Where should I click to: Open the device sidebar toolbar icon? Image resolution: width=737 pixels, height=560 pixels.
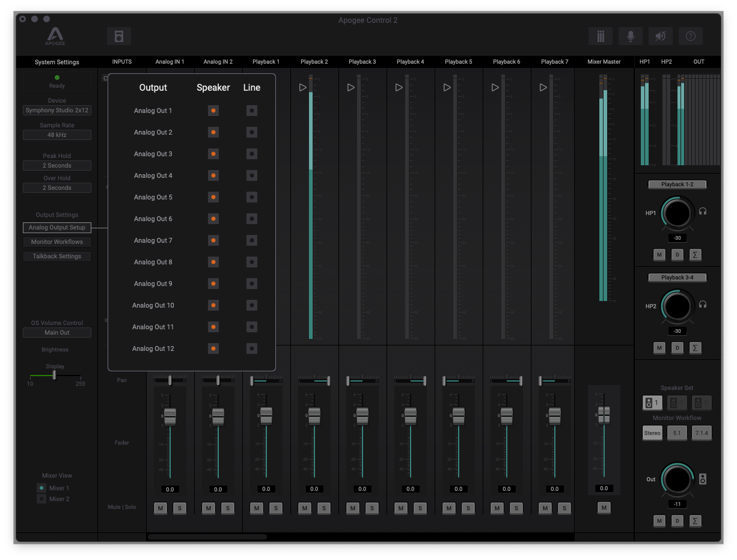point(119,36)
